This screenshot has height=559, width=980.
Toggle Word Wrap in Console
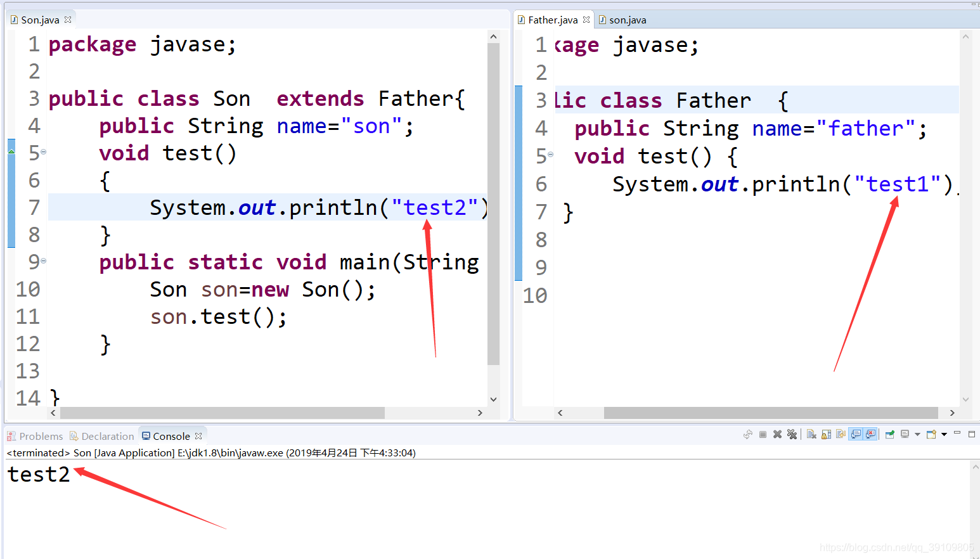(841, 434)
